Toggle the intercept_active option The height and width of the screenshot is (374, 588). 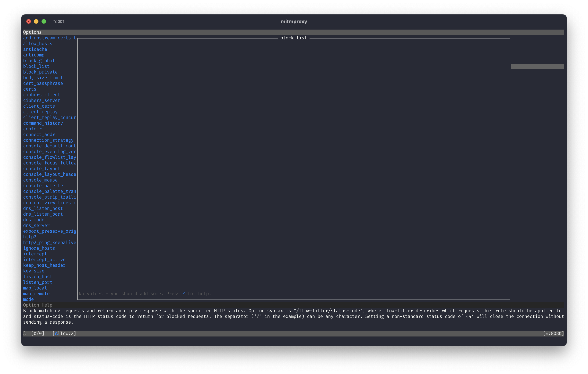click(45, 259)
